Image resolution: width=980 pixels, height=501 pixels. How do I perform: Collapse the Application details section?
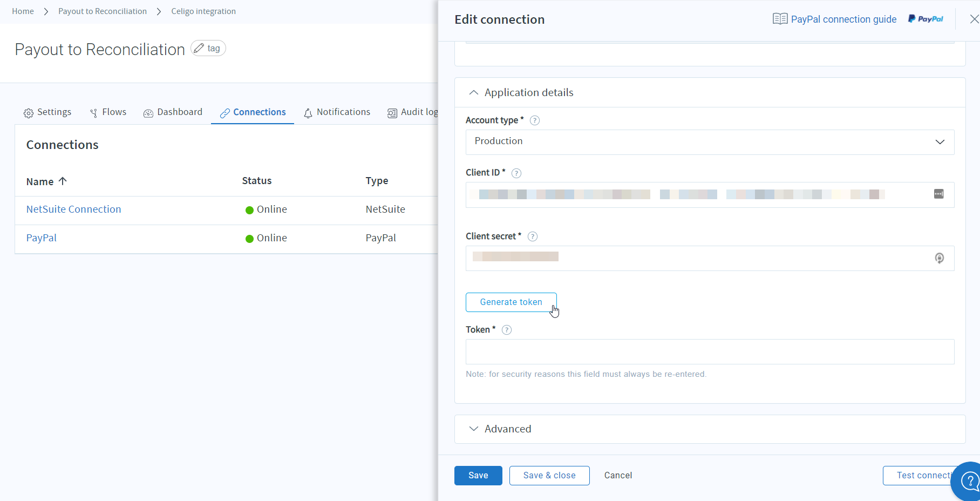[x=474, y=93]
